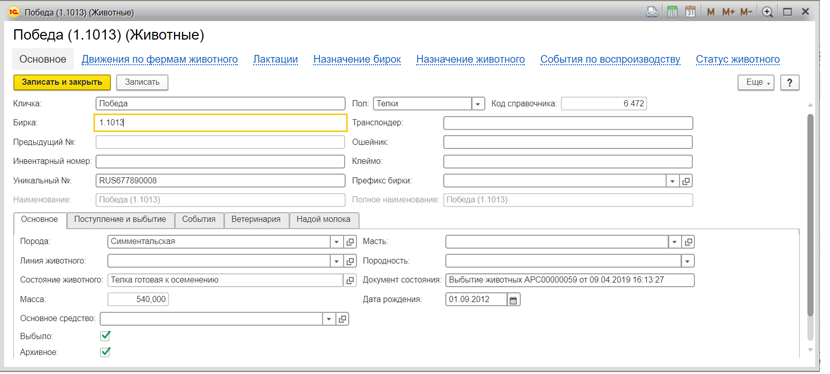
Task: Click the Документ состояния field
Action: (x=570, y=280)
